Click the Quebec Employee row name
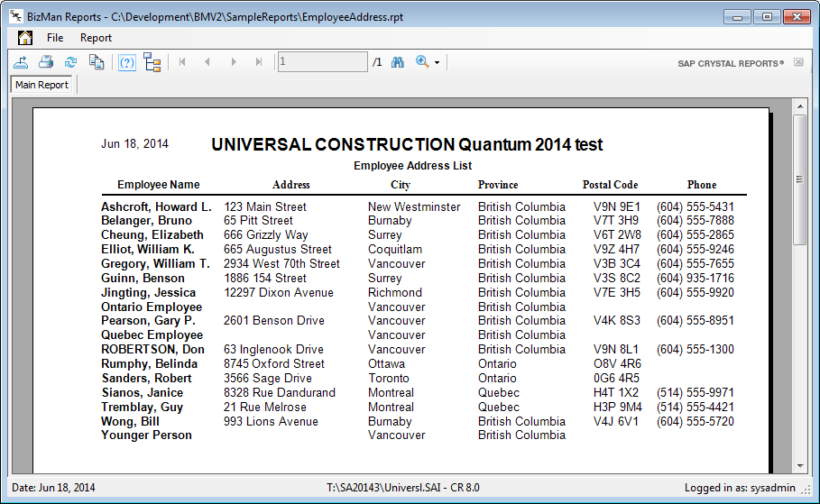820x504 pixels. pyautogui.click(x=152, y=335)
